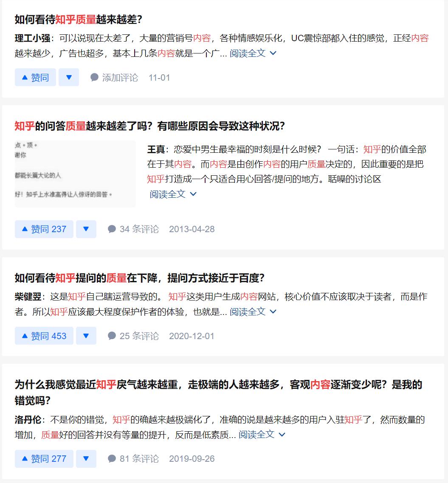Click author name 王真
The height and width of the screenshot is (483, 448).
point(156,149)
